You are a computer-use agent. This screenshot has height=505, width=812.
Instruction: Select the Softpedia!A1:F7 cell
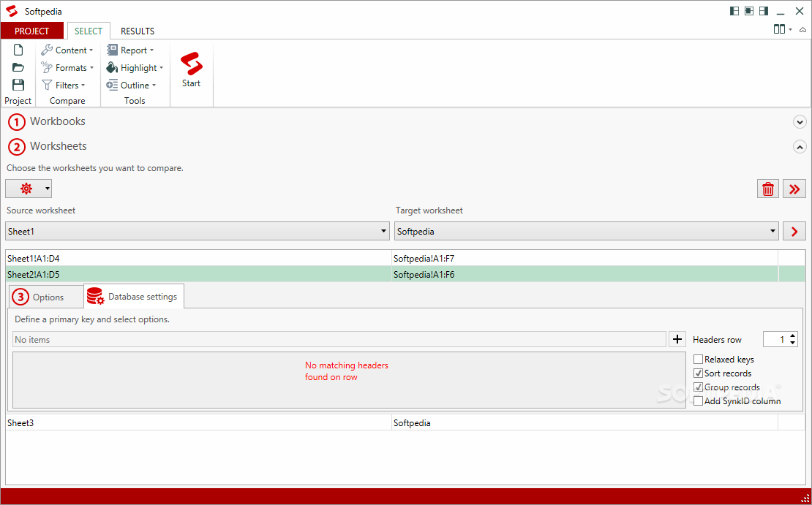[x=584, y=258]
